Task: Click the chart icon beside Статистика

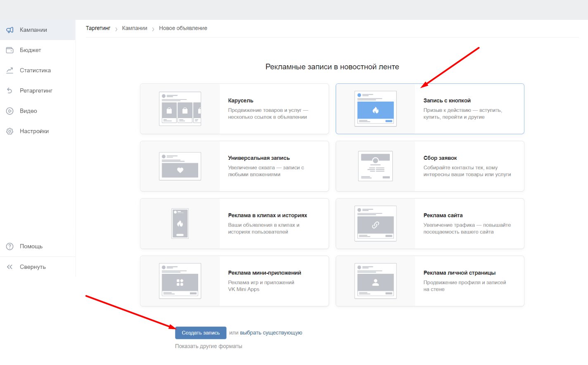Action: point(10,70)
